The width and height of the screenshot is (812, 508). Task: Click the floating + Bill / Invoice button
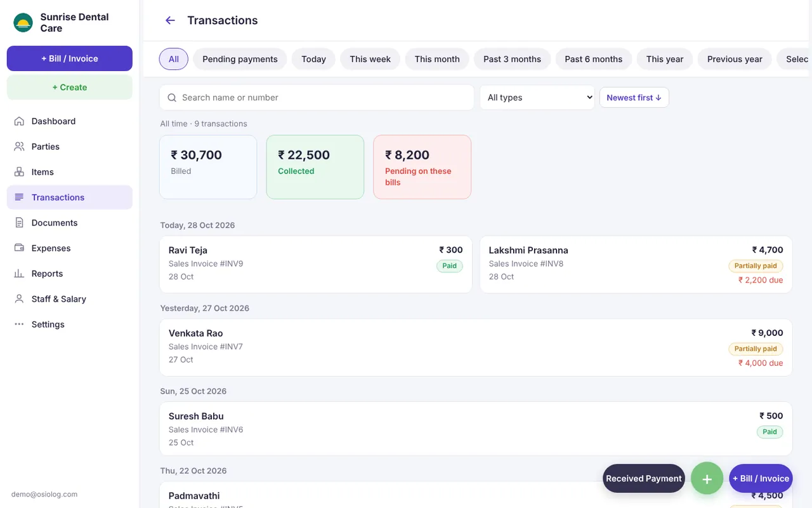coord(761,478)
